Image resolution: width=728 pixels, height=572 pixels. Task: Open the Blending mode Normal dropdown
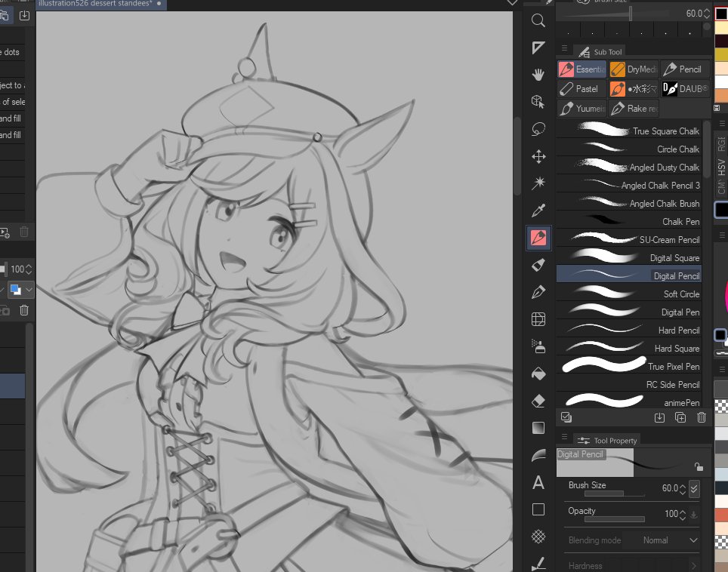[670, 540]
